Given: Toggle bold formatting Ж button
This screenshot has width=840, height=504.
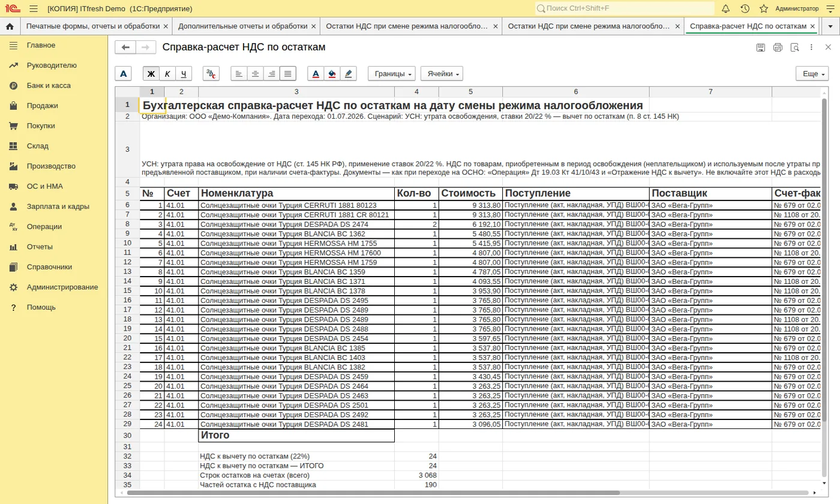Looking at the screenshot, I should click(151, 73).
